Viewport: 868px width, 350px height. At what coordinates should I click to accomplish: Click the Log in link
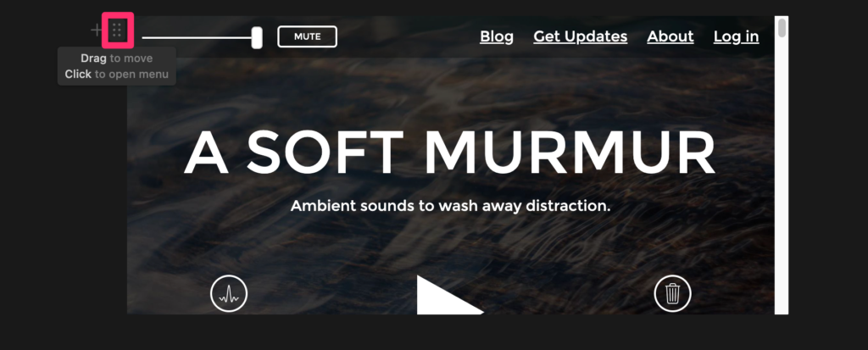[737, 36]
